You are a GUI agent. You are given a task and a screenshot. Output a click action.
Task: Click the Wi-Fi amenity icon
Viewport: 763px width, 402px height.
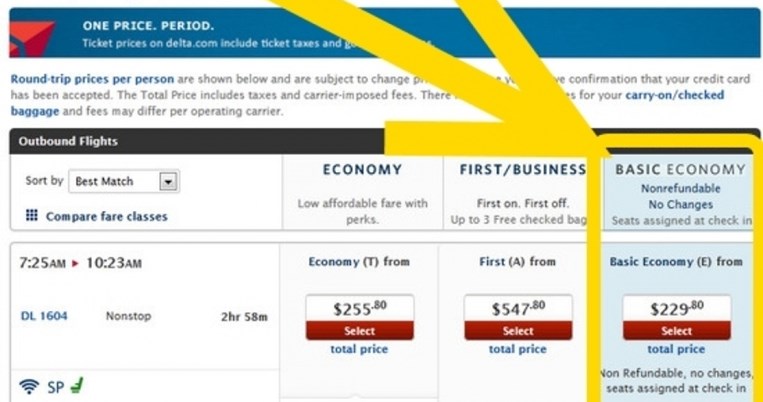pos(27,384)
